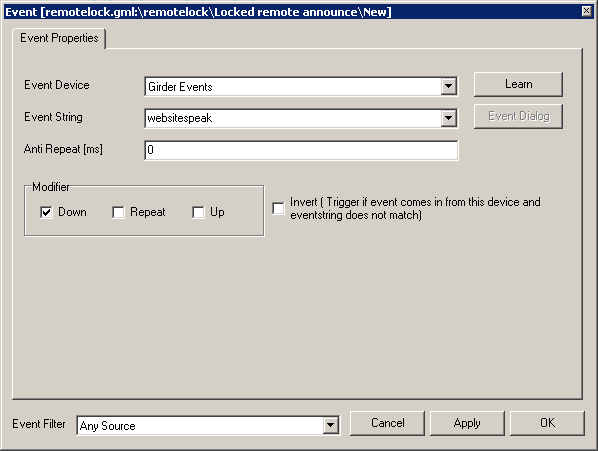
Task: Enable the Up modifier checkbox
Action: tap(198, 212)
